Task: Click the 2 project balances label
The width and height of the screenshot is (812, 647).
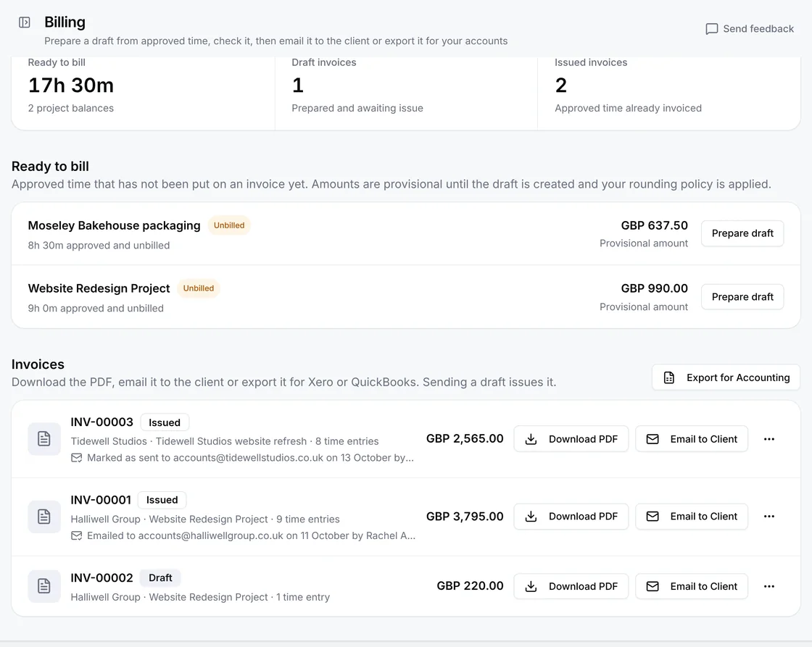Action: (71, 108)
